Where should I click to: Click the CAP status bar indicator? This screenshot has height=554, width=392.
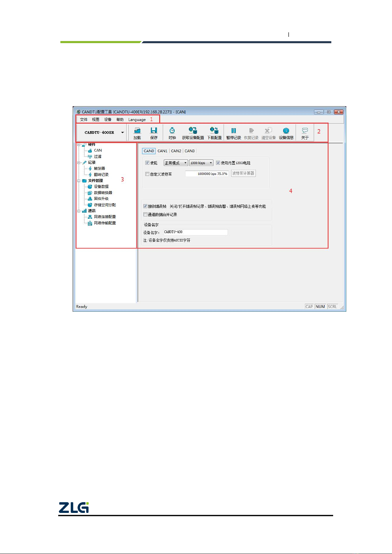coord(309,306)
